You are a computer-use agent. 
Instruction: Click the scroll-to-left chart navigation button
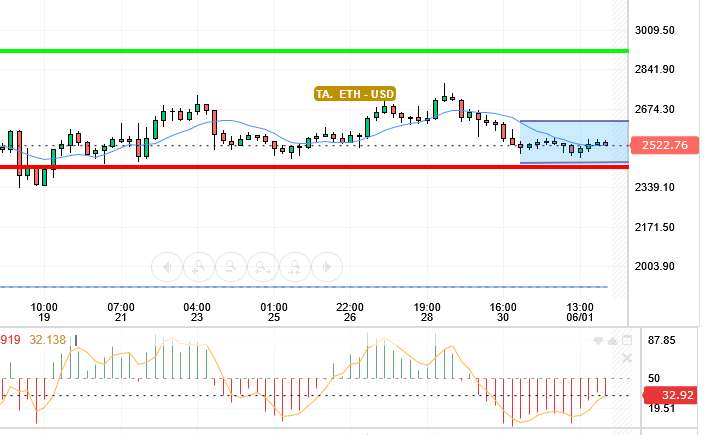coord(167,267)
